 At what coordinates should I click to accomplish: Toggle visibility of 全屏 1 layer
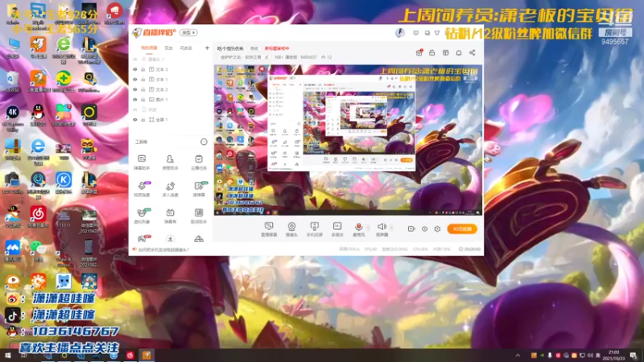pos(134,119)
